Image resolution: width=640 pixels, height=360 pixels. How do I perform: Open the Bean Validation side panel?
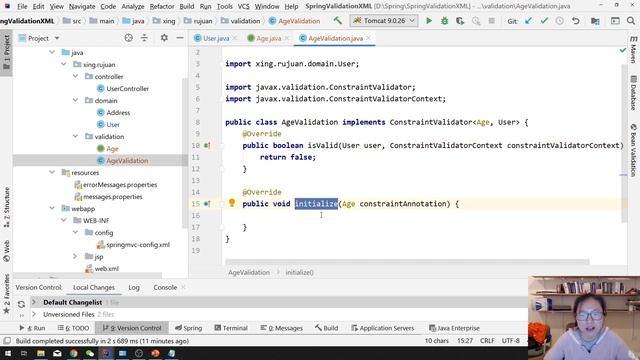coord(633,150)
